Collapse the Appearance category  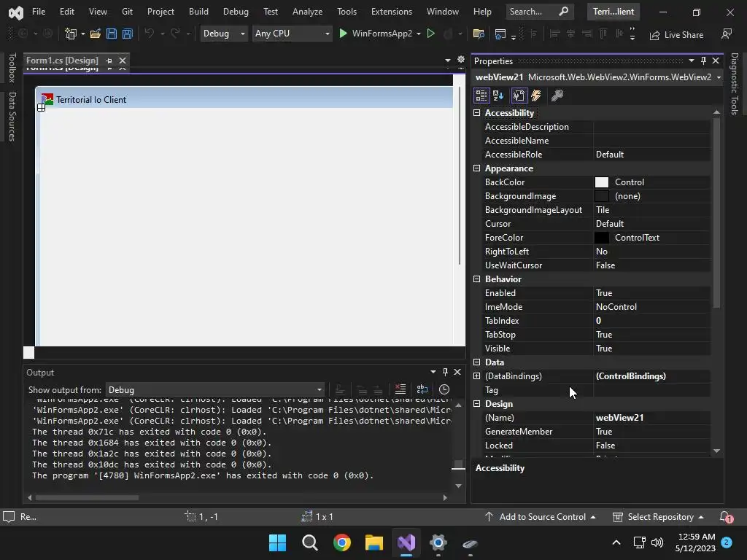[477, 168]
